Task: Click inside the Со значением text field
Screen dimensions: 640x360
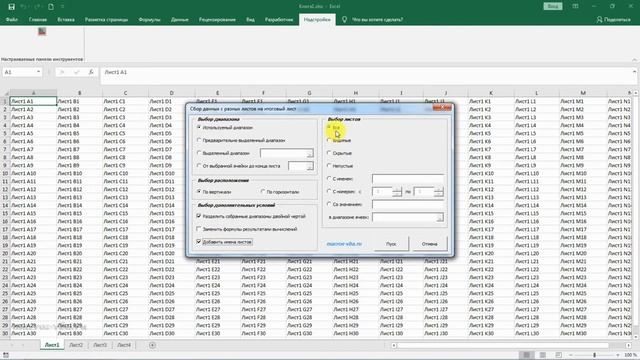Action: (408, 204)
